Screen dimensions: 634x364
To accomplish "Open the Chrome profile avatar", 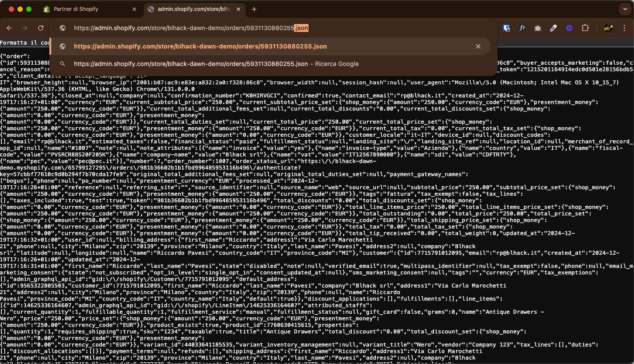I will [608, 28].
